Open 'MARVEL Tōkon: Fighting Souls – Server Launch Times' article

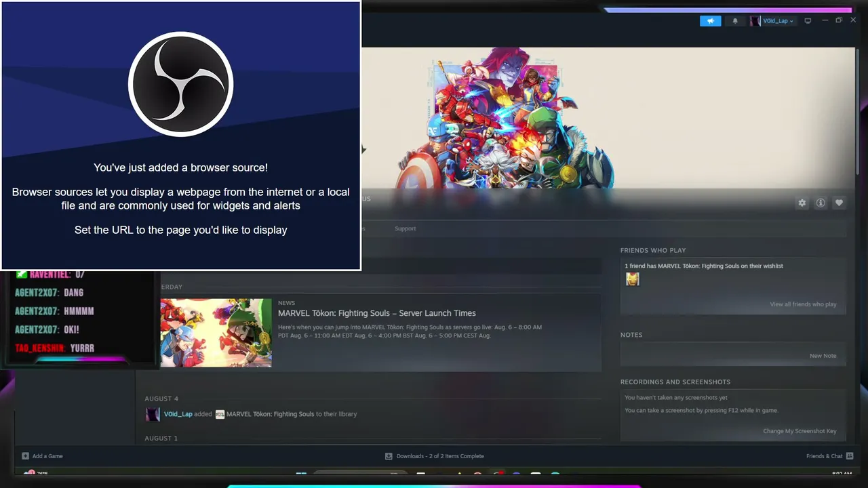click(x=377, y=313)
